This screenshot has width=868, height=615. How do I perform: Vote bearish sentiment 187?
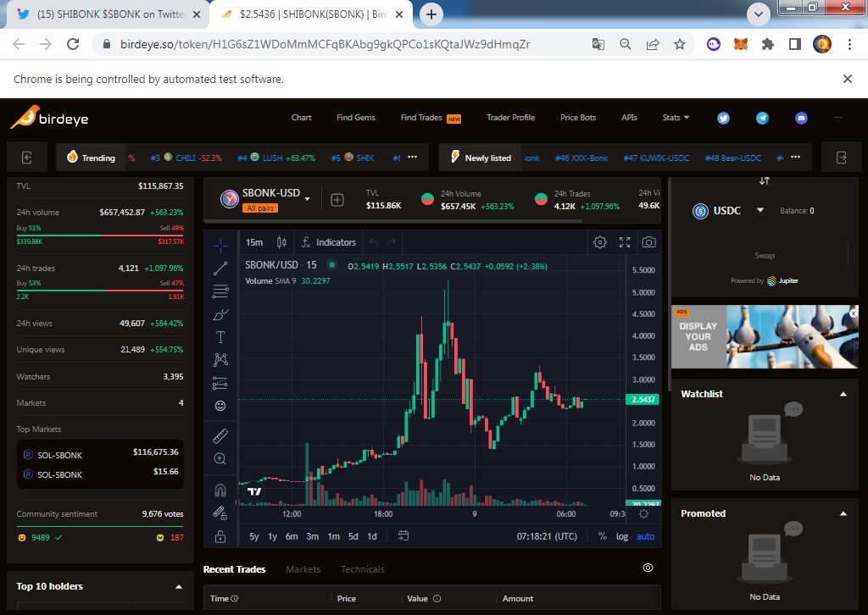click(x=170, y=538)
